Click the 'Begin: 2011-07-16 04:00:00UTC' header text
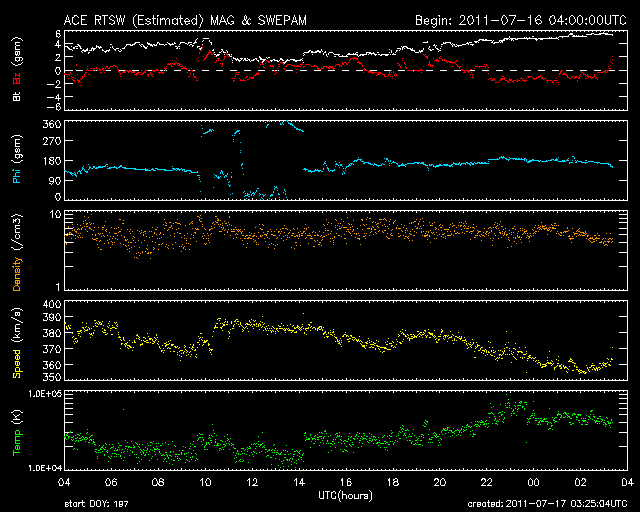640x512 pixels. point(521,20)
